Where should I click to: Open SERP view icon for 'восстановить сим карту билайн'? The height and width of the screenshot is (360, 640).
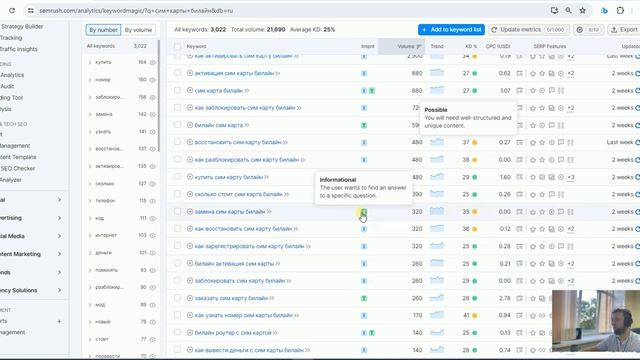520,142
